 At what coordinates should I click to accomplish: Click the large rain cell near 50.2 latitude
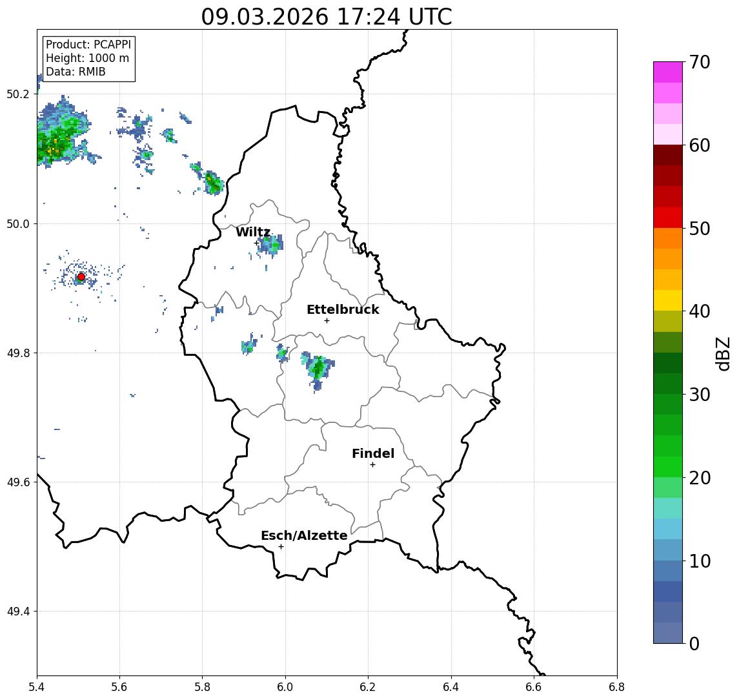61,132
